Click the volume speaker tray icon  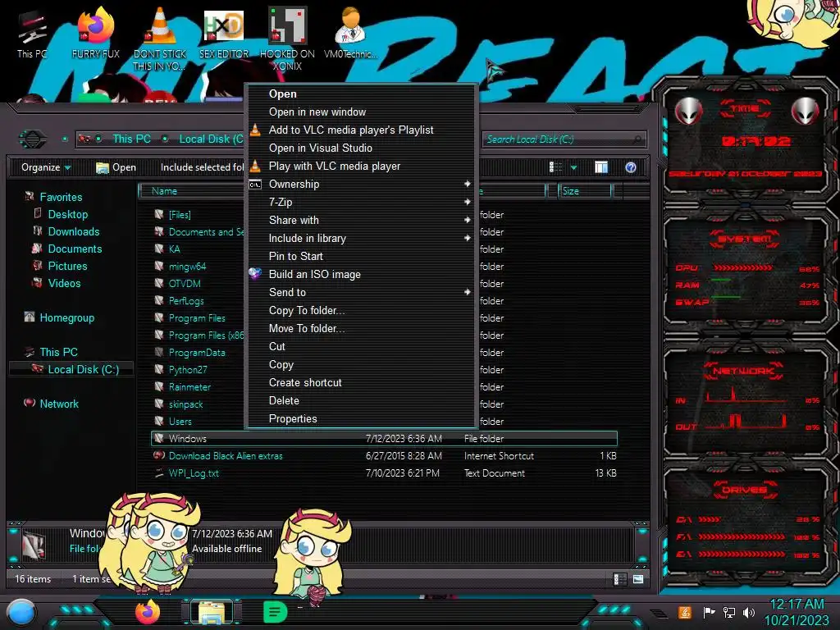(748, 612)
